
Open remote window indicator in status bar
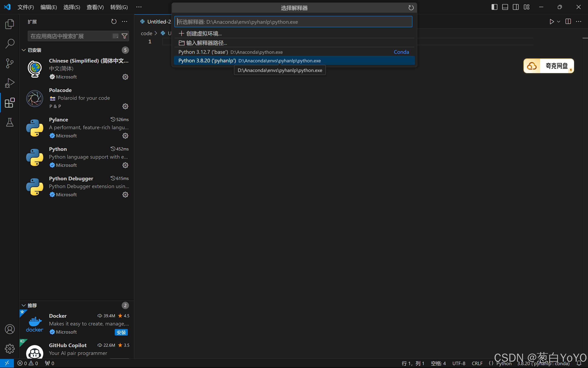[x=7, y=363]
